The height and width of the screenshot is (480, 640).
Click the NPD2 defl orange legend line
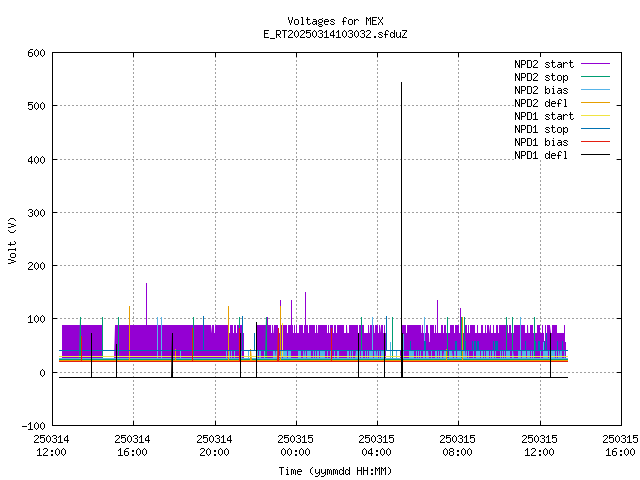click(x=595, y=103)
